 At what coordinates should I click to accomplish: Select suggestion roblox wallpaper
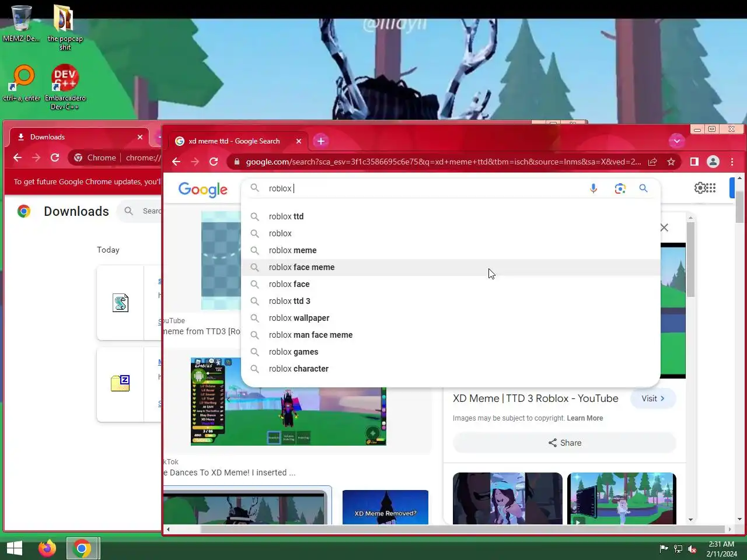click(451, 318)
